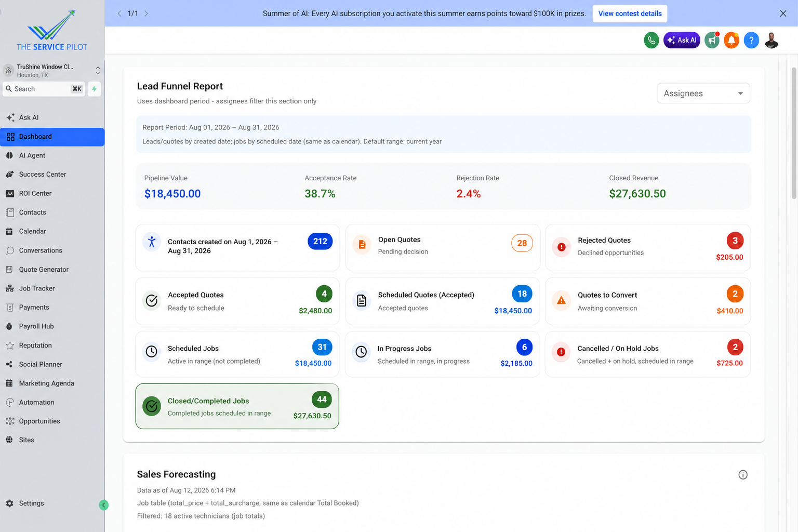Image resolution: width=798 pixels, height=532 pixels.
Task: Click the Payroll Hub sidebar icon
Action: pos(9,326)
